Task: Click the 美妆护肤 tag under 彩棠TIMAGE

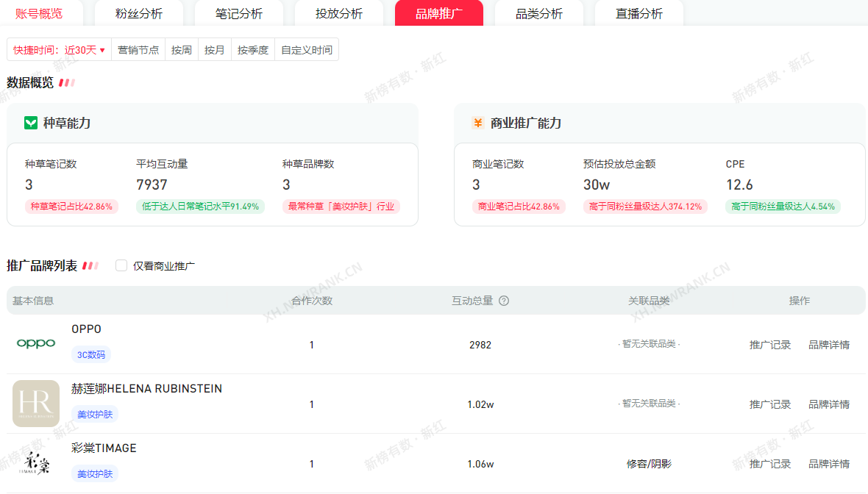Action: click(x=95, y=474)
